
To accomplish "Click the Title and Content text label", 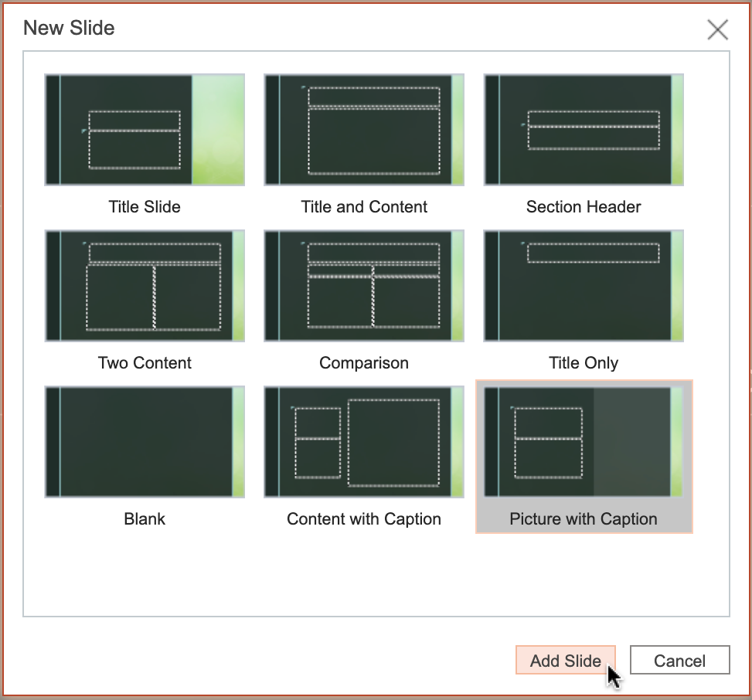I will tap(364, 207).
